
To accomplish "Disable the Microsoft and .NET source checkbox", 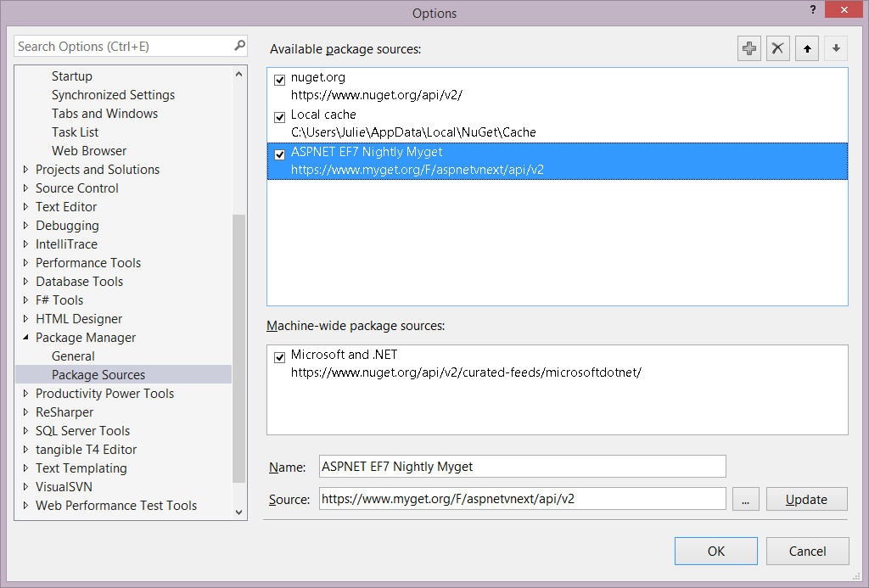I will (280, 357).
